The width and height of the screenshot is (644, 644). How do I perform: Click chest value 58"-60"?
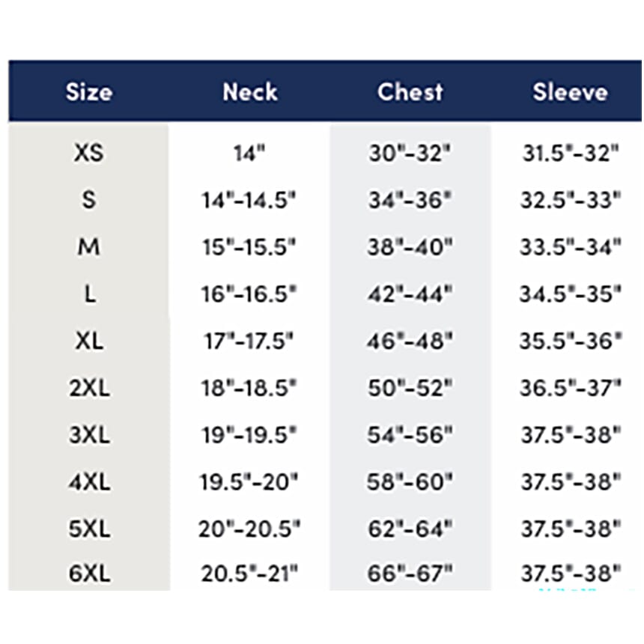click(410, 482)
